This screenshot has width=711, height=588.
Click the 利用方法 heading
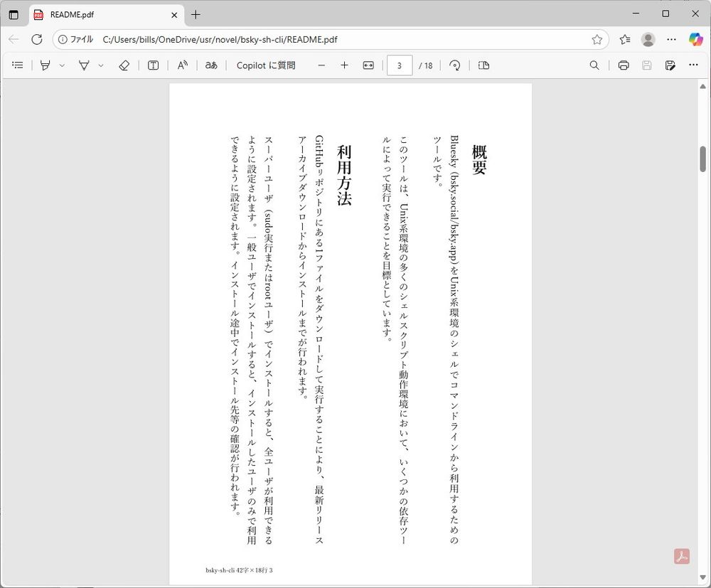pos(345,176)
